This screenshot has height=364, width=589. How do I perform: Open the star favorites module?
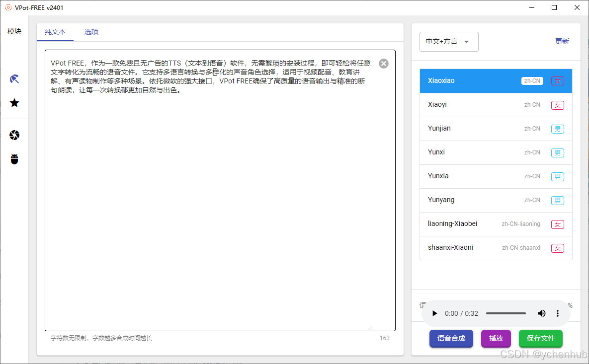14,103
